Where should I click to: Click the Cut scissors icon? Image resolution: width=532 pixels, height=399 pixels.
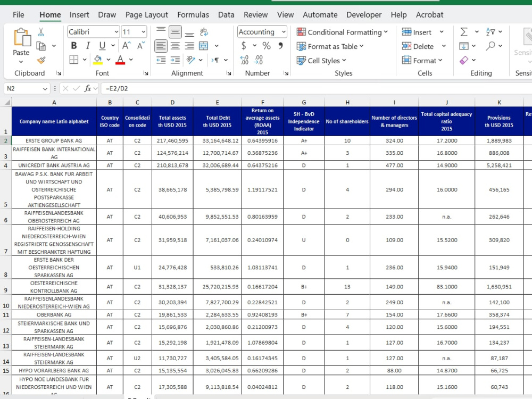(x=41, y=32)
